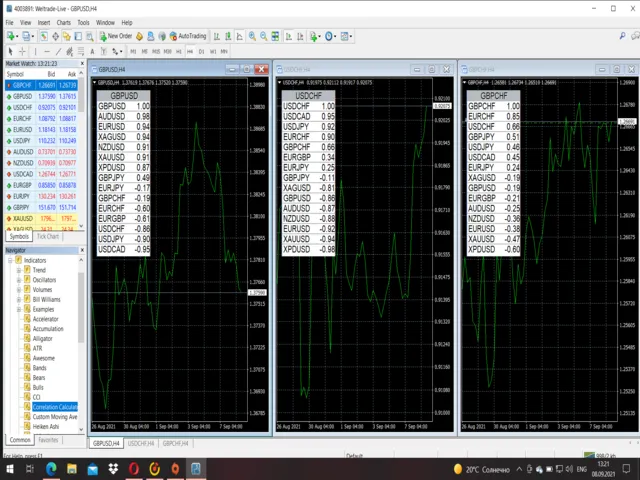Switch to the Tick Chart tab

(49, 237)
